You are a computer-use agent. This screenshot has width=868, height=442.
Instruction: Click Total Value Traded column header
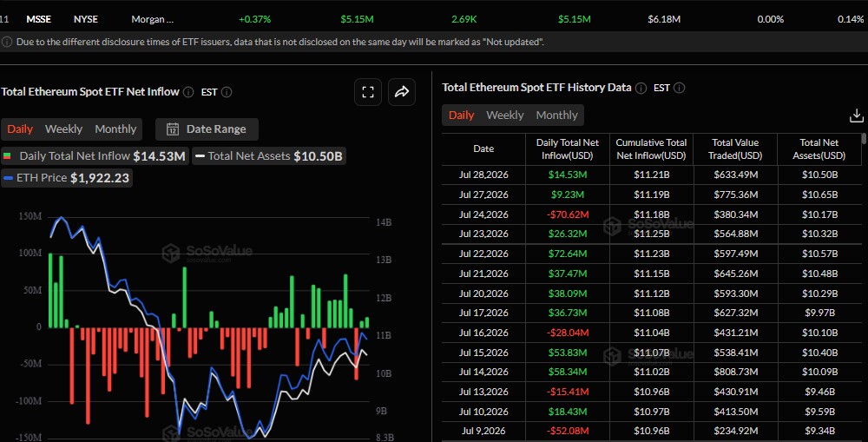[735, 149]
